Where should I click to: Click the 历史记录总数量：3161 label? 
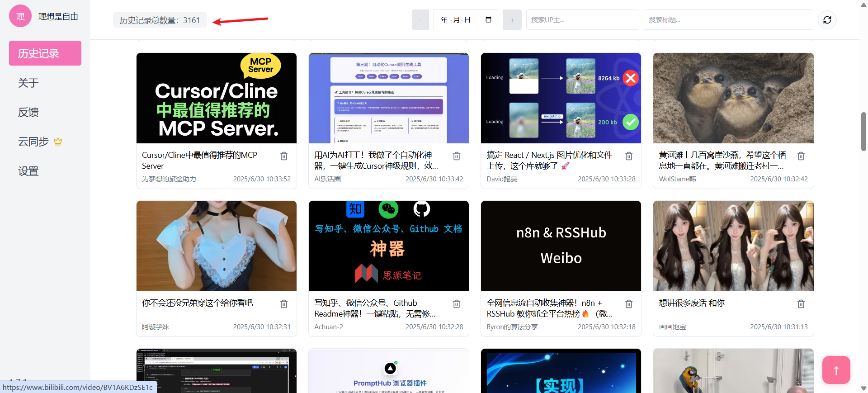[x=160, y=20]
